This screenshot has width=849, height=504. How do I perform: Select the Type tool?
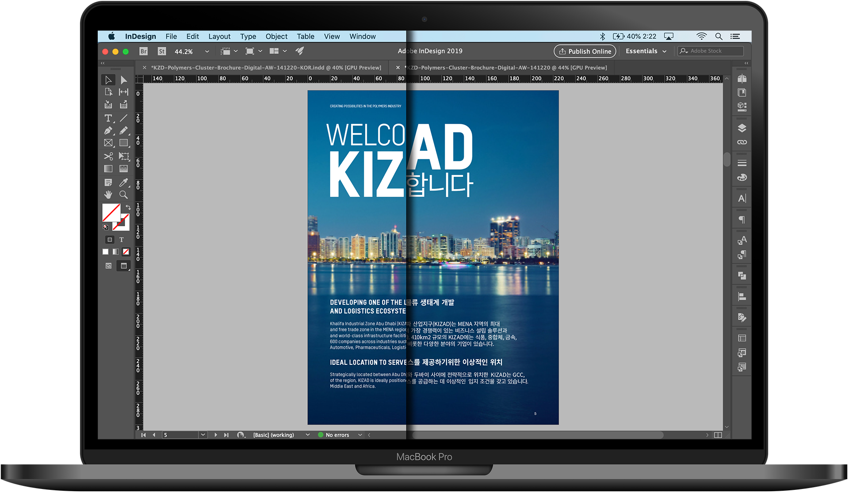(108, 118)
